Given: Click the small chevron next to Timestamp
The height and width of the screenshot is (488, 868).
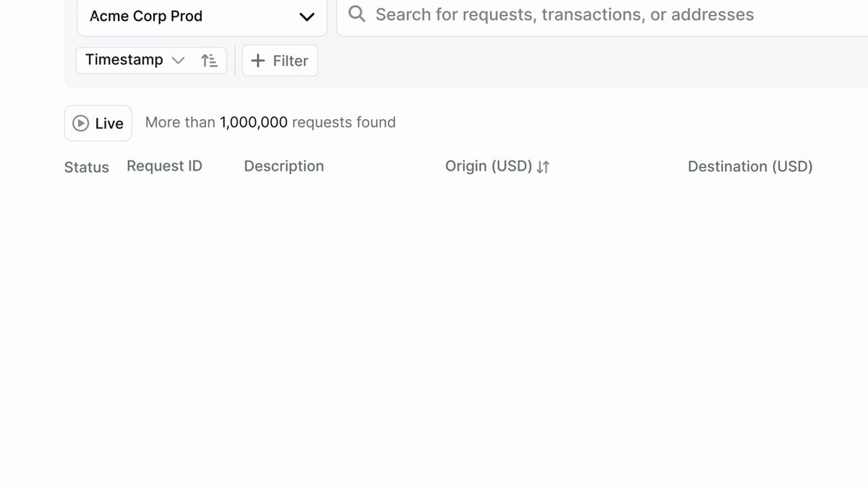Looking at the screenshot, I should (178, 60).
